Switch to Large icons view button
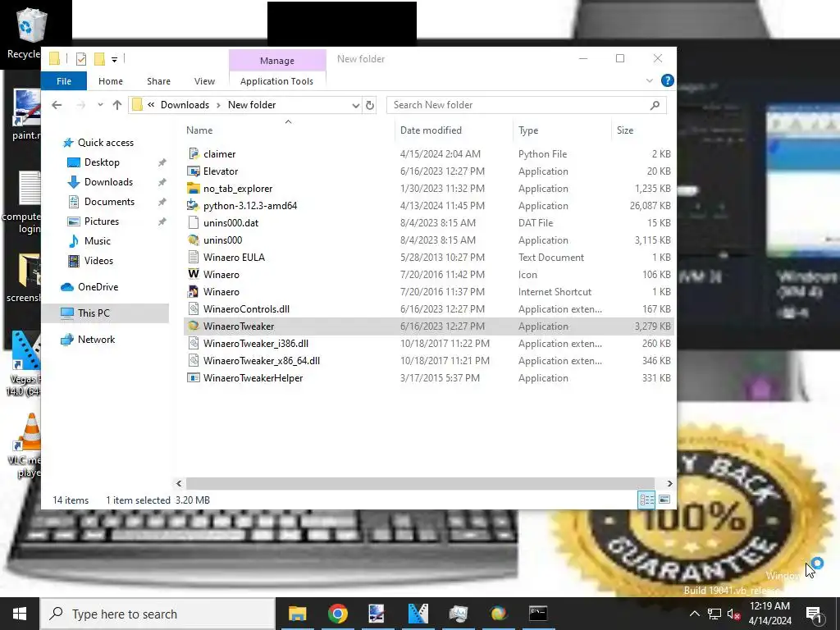This screenshot has height=630, width=840. [664, 500]
